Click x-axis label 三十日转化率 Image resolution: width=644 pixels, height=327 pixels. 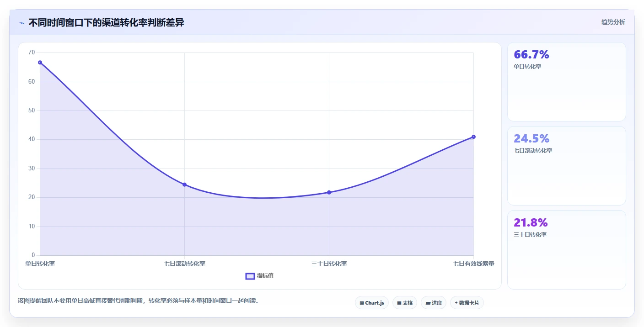pyautogui.click(x=329, y=264)
